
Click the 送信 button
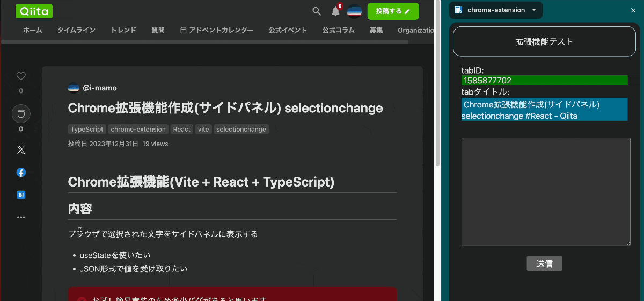coord(544,264)
